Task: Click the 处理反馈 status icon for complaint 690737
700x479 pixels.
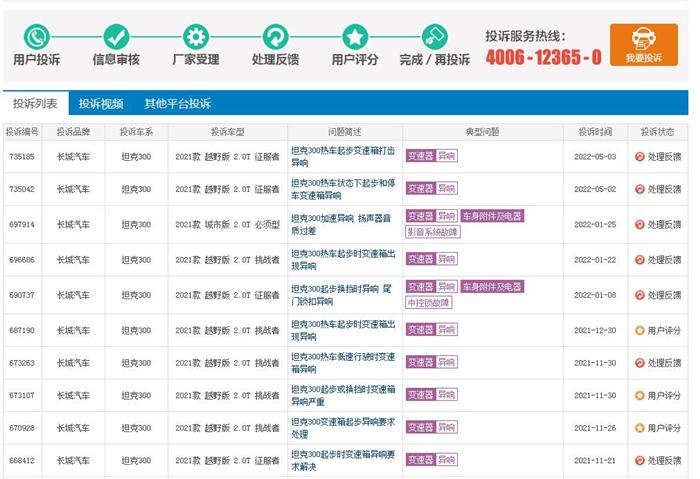Action: tap(639, 295)
